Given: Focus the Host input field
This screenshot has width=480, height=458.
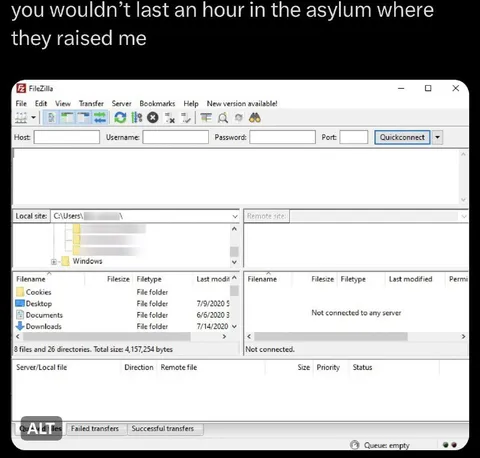Looking at the screenshot, I should click(x=67, y=137).
